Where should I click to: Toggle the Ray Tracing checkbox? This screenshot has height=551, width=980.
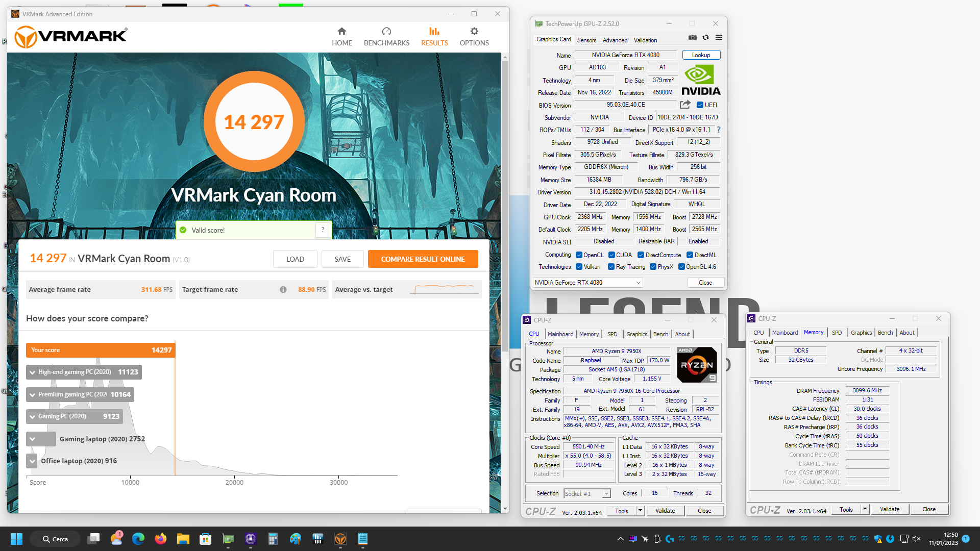[611, 267]
